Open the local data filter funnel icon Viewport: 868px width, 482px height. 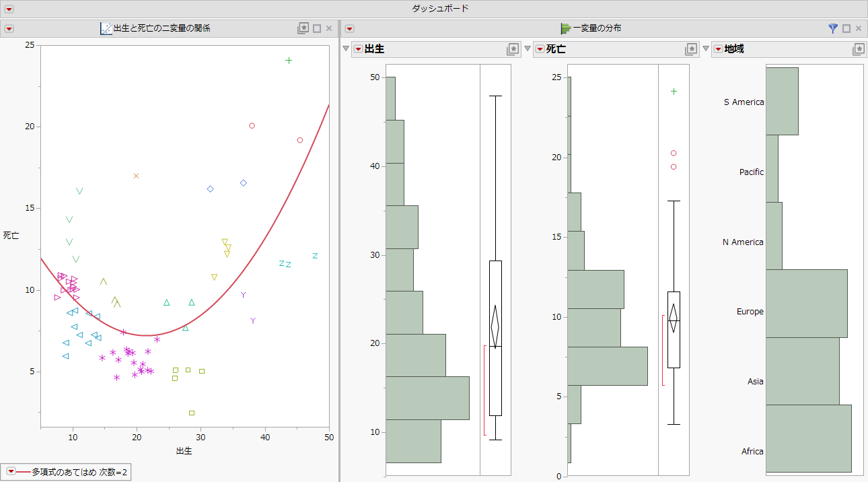(x=833, y=28)
